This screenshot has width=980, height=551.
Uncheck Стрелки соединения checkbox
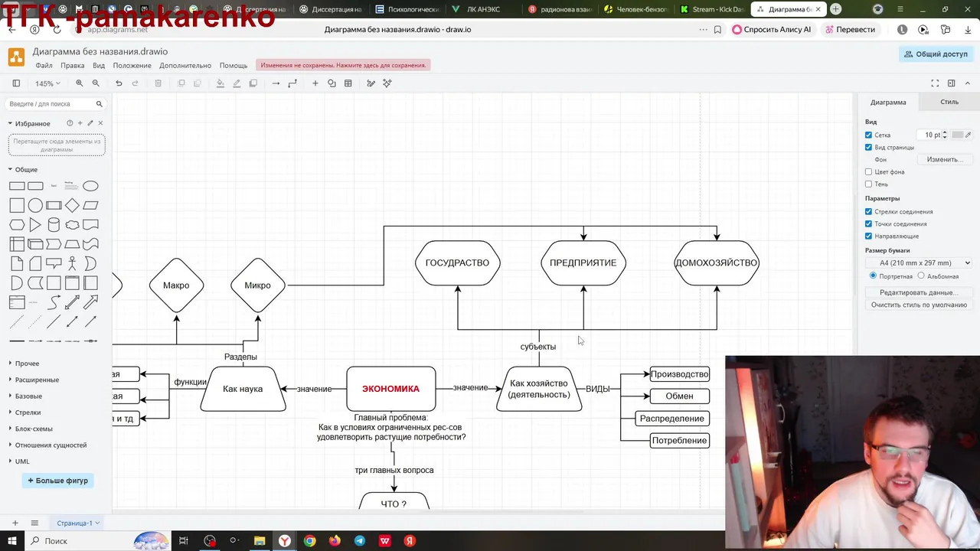(868, 211)
